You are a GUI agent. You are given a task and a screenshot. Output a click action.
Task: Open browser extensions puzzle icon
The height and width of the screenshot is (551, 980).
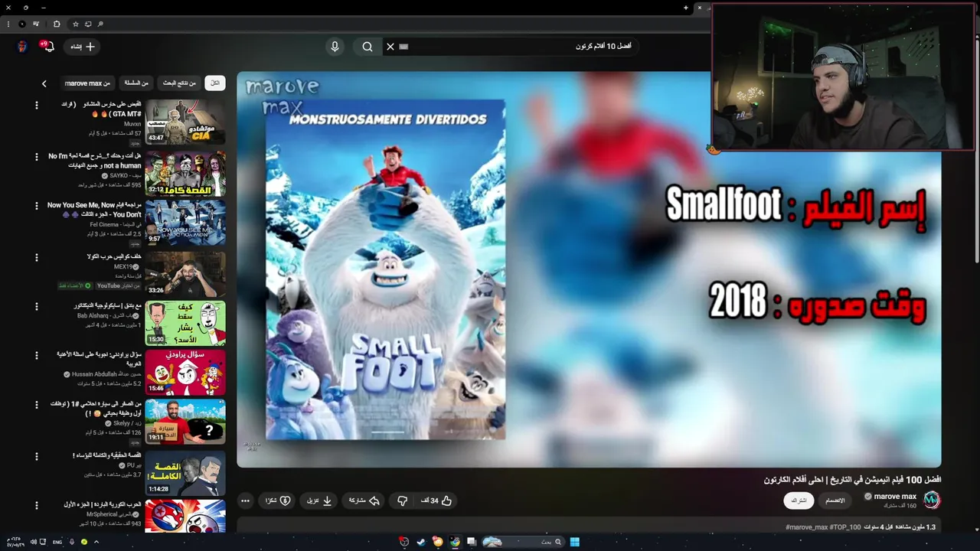point(56,24)
